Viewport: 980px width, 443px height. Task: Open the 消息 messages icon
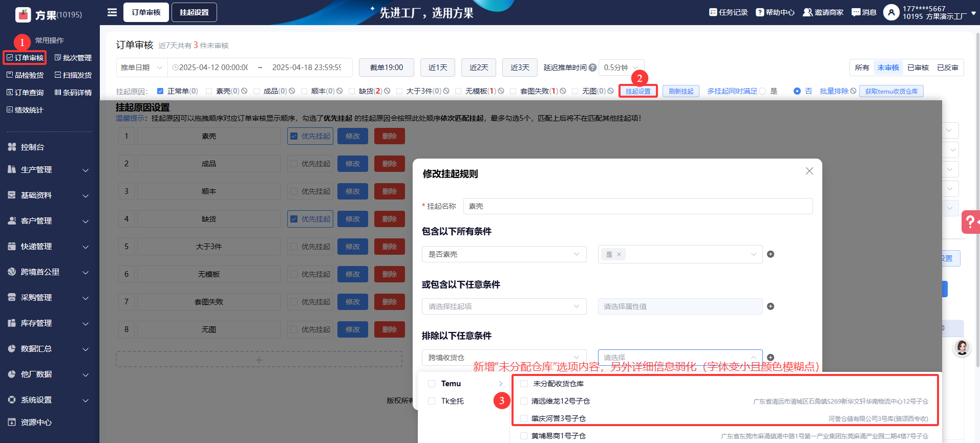coord(856,12)
